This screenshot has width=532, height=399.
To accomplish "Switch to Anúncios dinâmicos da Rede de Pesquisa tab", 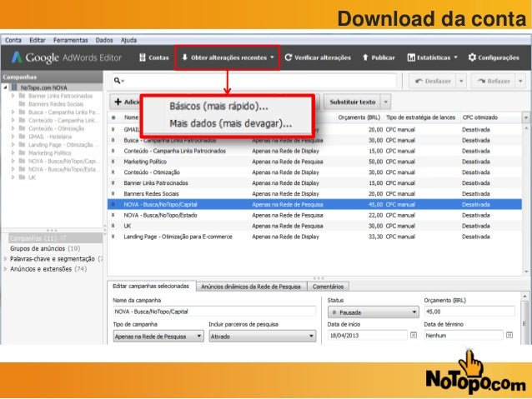I will point(251,287).
